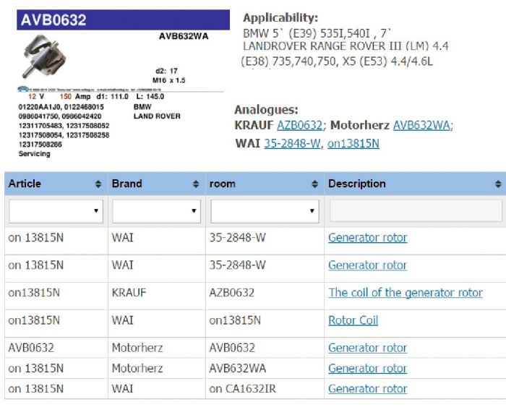Focus the Description filter input field
Image resolution: width=506 pixels, height=420 pixels.
tap(416, 211)
